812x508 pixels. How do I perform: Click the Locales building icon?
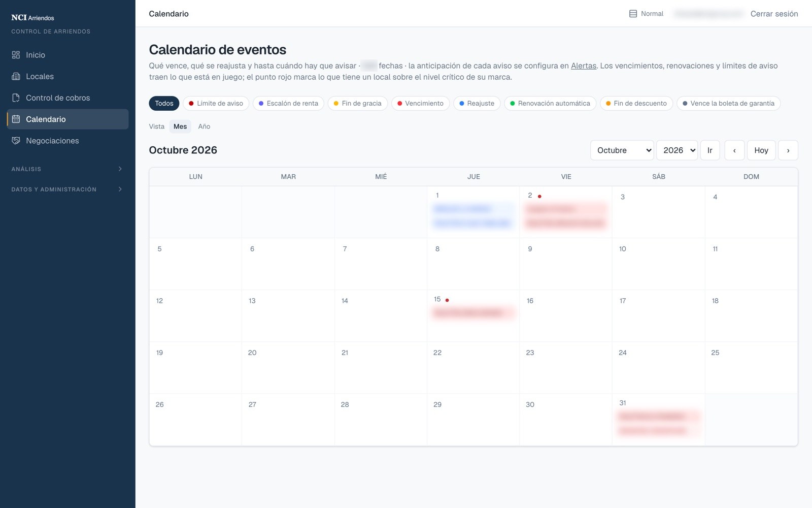(16, 76)
